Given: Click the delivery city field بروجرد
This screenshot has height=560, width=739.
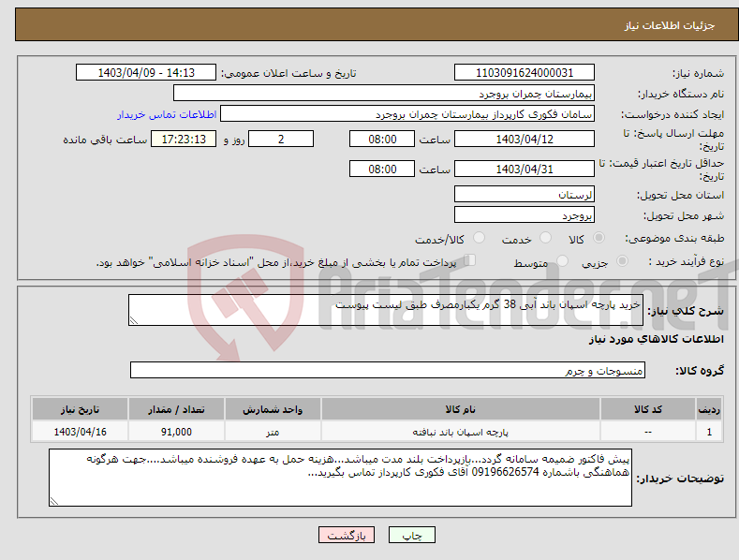Looking at the screenshot, I should point(525,214).
